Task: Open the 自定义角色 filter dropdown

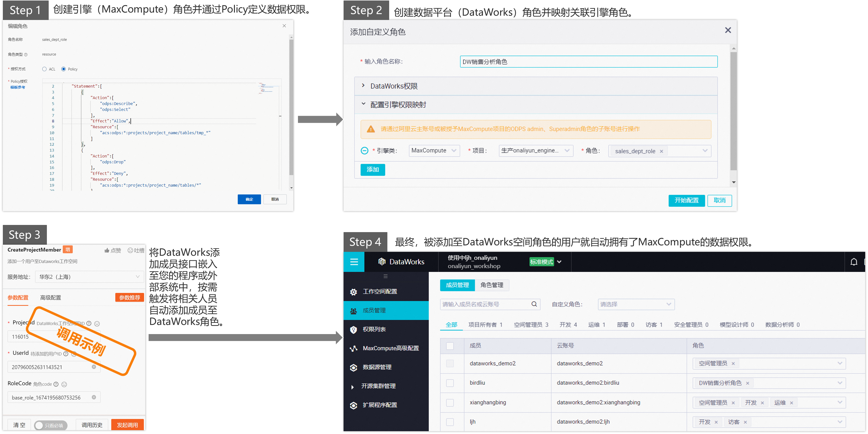Action: pyautogui.click(x=636, y=304)
